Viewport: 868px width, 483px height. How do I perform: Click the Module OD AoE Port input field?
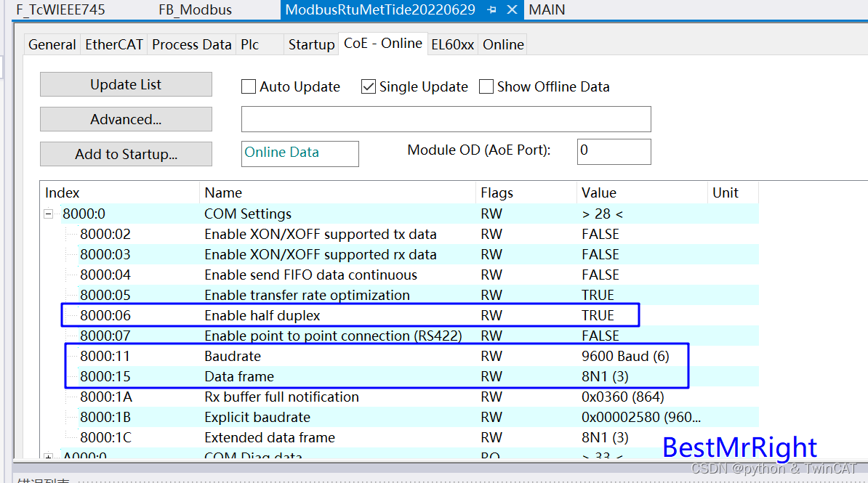[x=614, y=151]
